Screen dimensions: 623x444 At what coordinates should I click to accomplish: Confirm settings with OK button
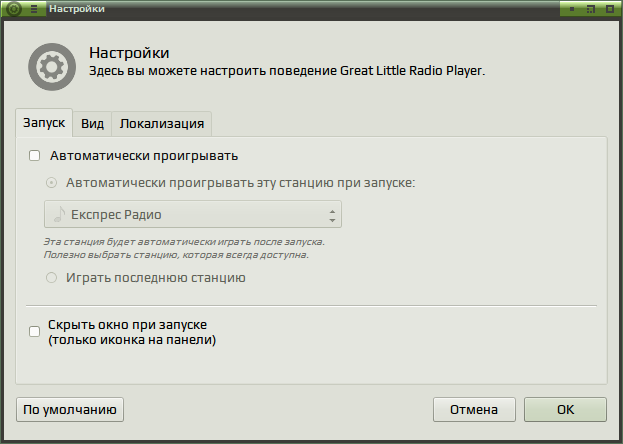click(565, 409)
